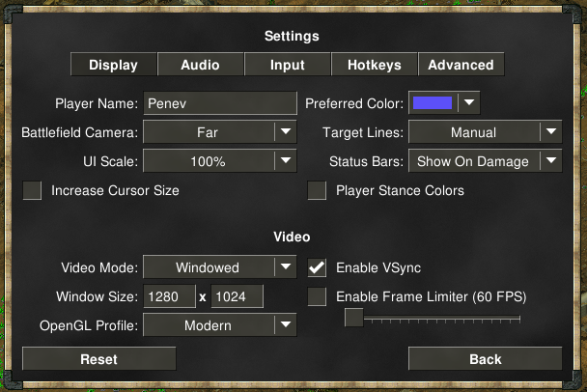Open the Preferred Color dropdown arrow

[x=469, y=102]
